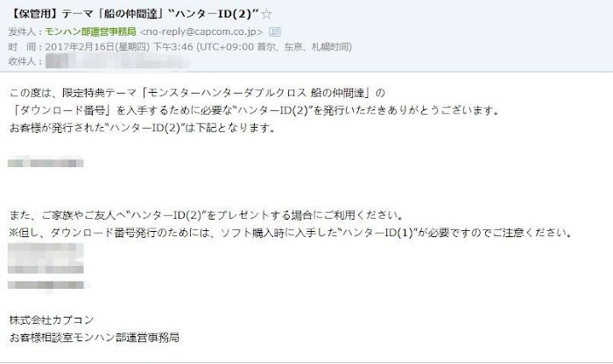This screenshot has width=613, height=364.
Task: Click the last blurred line above the signature
Action: click(48, 285)
